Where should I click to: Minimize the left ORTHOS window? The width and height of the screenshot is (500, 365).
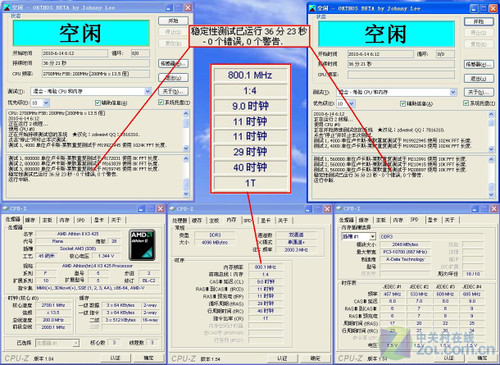coord(169,7)
